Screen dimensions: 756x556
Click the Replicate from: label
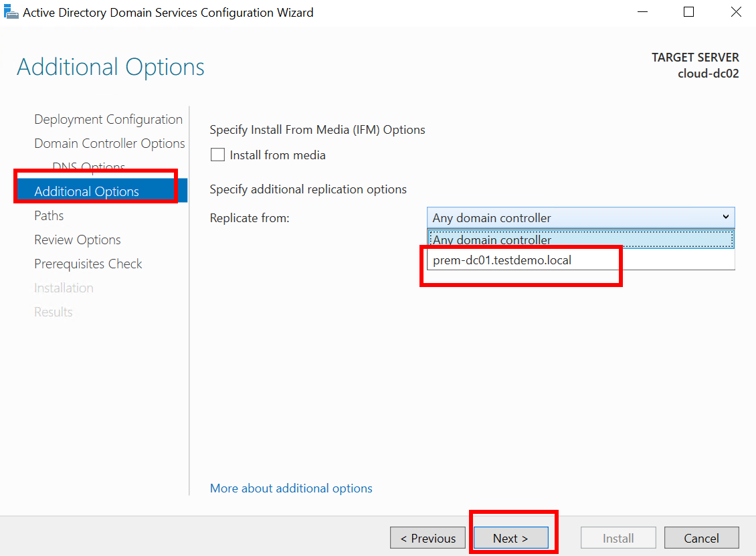(x=250, y=218)
